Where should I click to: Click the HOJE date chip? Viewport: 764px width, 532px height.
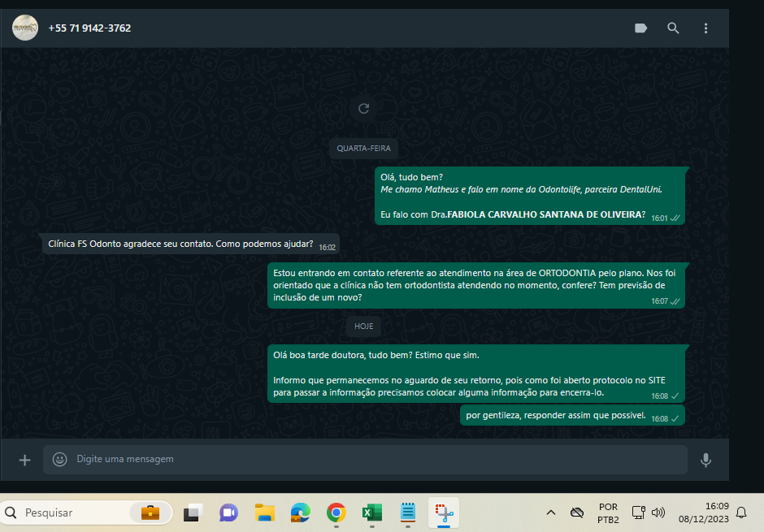pyautogui.click(x=363, y=327)
